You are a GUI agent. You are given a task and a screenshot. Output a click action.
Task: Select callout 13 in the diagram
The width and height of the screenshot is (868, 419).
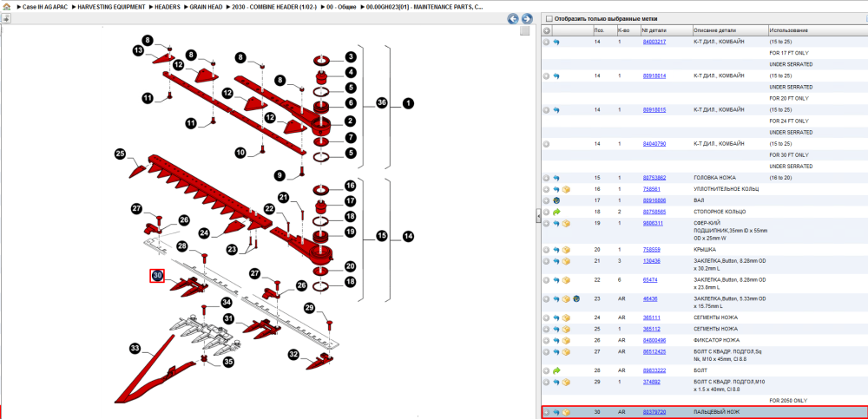(138, 50)
